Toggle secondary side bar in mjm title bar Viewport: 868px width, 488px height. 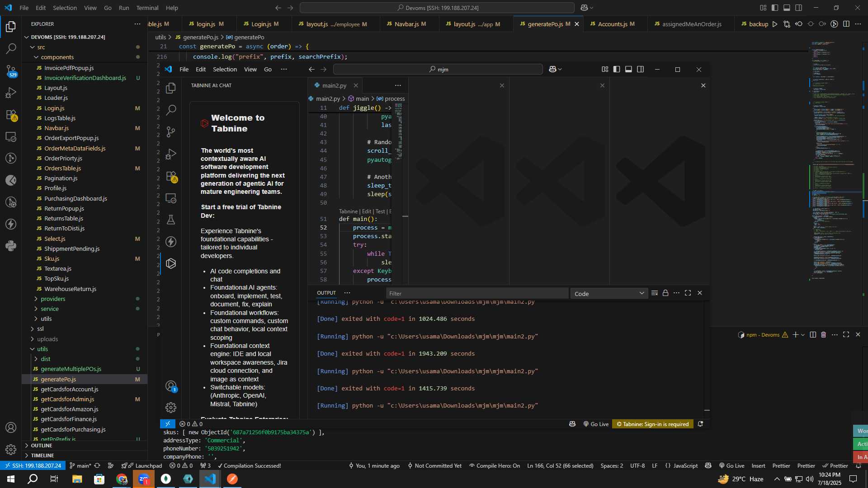point(641,69)
